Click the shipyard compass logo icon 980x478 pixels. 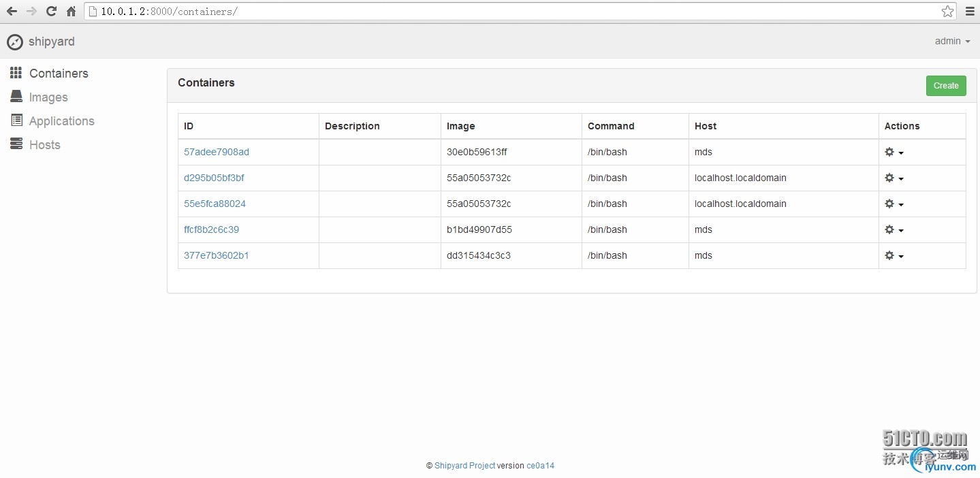[15, 42]
